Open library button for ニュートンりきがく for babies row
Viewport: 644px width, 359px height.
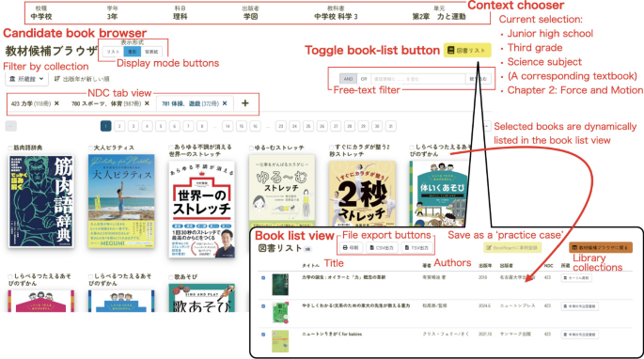click(579, 335)
